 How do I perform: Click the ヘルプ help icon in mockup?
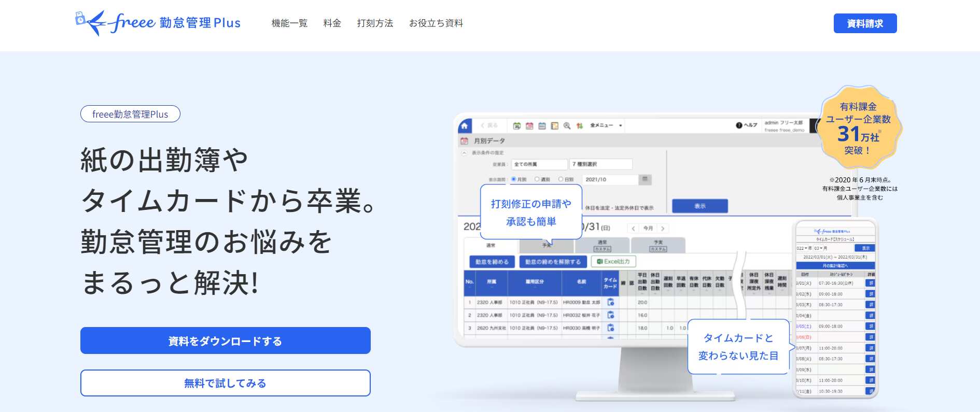click(747, 125)
